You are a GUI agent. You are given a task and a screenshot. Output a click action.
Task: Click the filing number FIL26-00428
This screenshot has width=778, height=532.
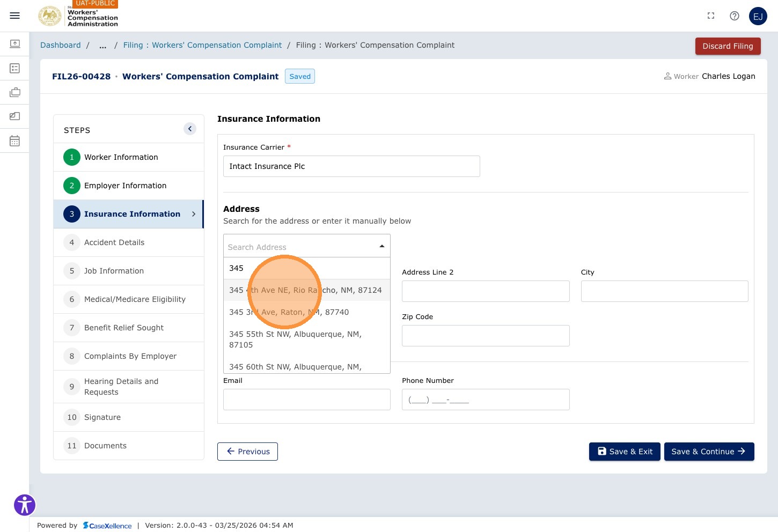point(81,76)
